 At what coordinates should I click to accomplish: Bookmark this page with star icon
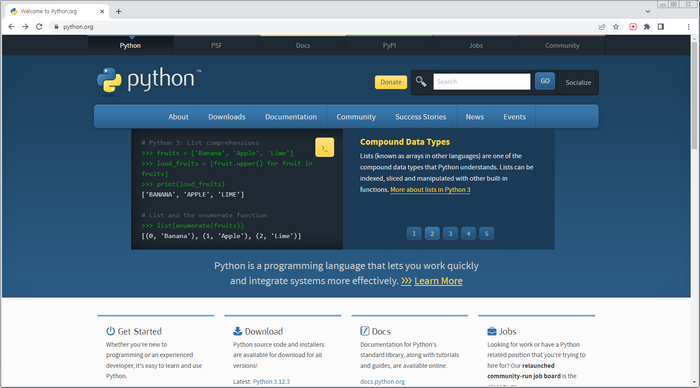[x=616, y=27]
